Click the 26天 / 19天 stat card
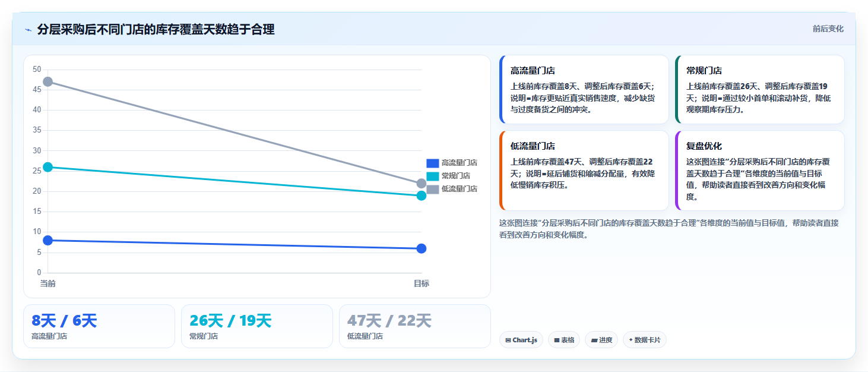868x372 pixels. [257, 326]
